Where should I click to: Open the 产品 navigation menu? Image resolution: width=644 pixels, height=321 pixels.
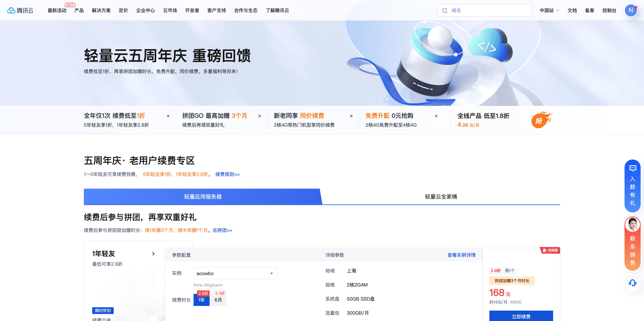pyautogui.click(x=79, y=10)
